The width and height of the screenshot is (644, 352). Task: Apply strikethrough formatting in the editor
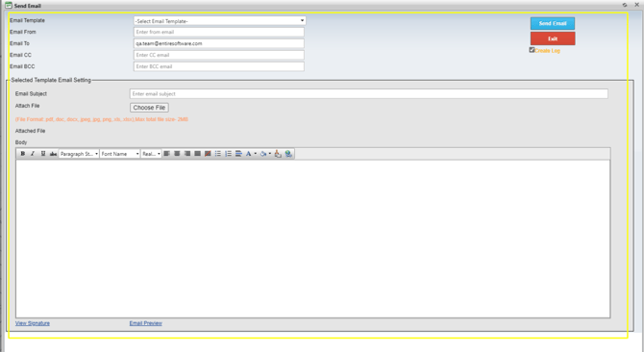tap(54, 154)
